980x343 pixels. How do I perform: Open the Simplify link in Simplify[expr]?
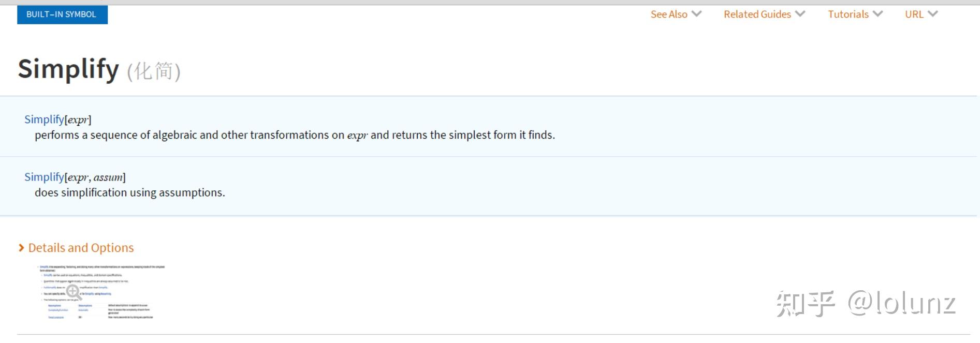coord(44,120)
